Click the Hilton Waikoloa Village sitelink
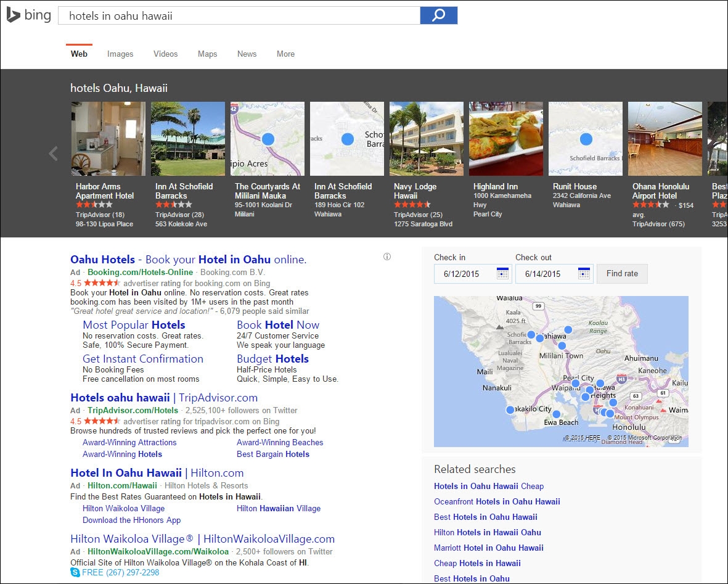This screenshot has height=584, width=728. pyautogui.click(x=123, y=508)
